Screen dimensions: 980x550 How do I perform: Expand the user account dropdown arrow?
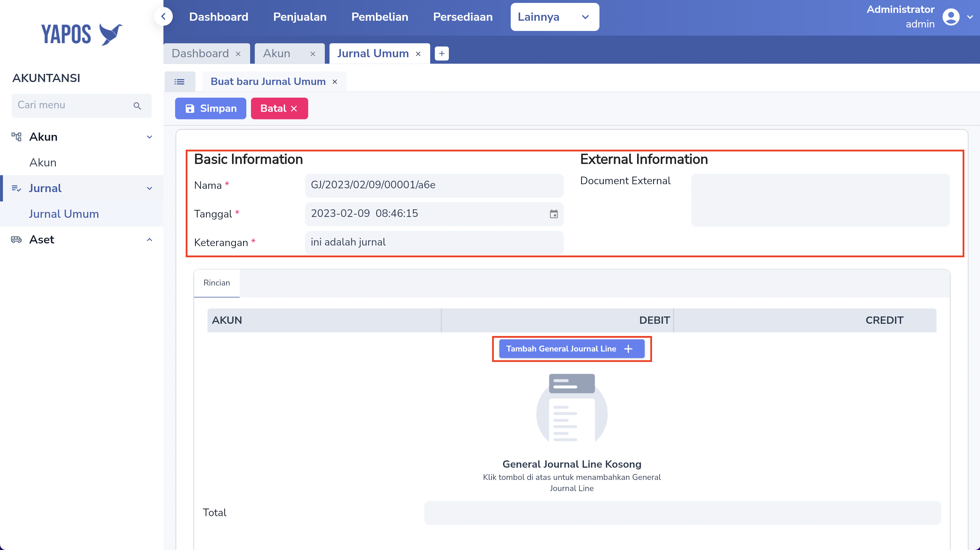pos(970,17)
